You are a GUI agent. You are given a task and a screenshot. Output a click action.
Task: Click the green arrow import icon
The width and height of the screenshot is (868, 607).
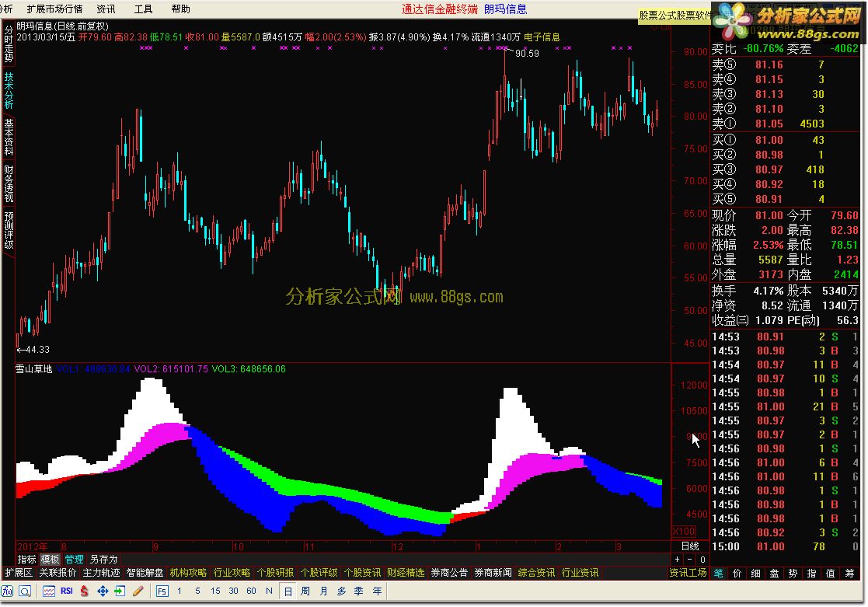[x=120, y=591]
